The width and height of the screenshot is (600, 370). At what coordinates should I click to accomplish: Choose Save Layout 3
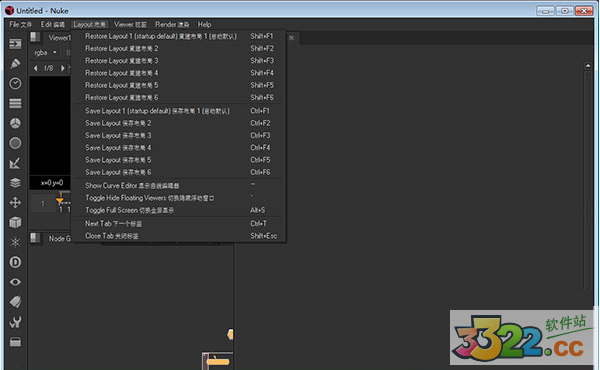click(x=179, y=135)
